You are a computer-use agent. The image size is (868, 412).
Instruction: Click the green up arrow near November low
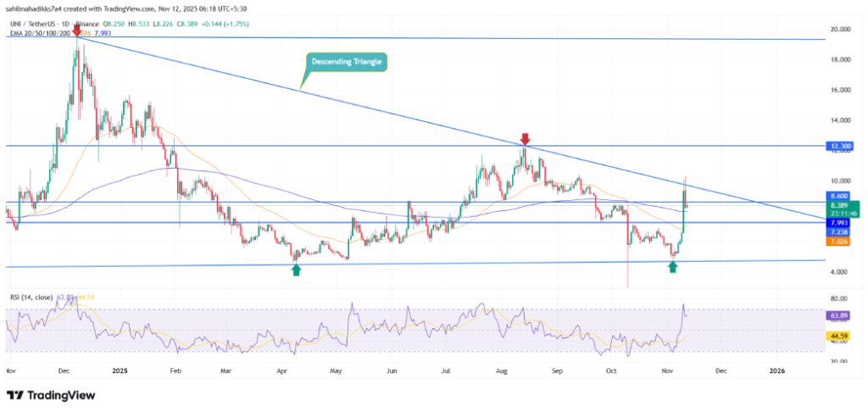coord(672,267)
